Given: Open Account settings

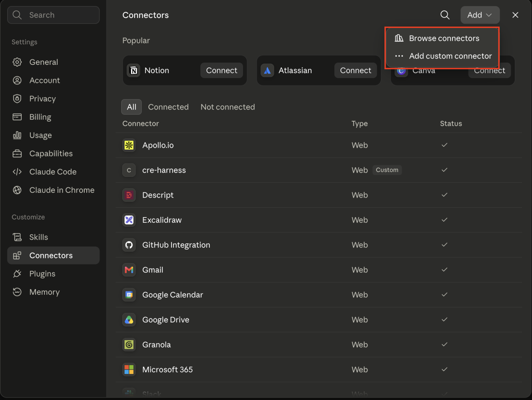Looking at the screenshot, I should click(54, 80).
